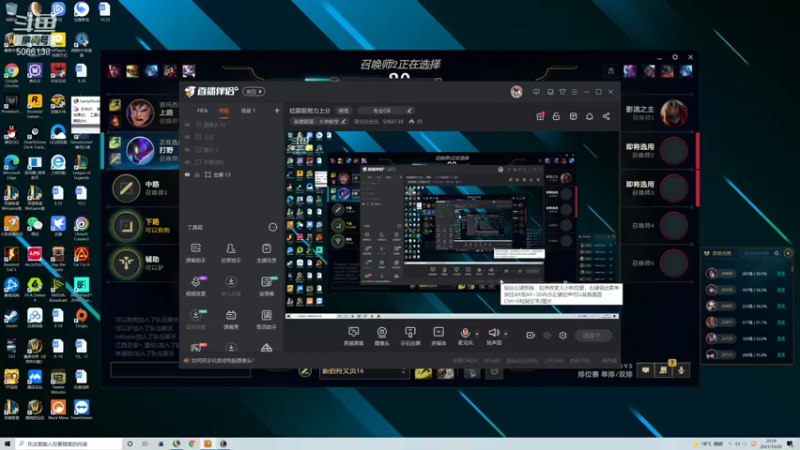Open Google Chrome desktop icon
800x450 pixels.
11,74
